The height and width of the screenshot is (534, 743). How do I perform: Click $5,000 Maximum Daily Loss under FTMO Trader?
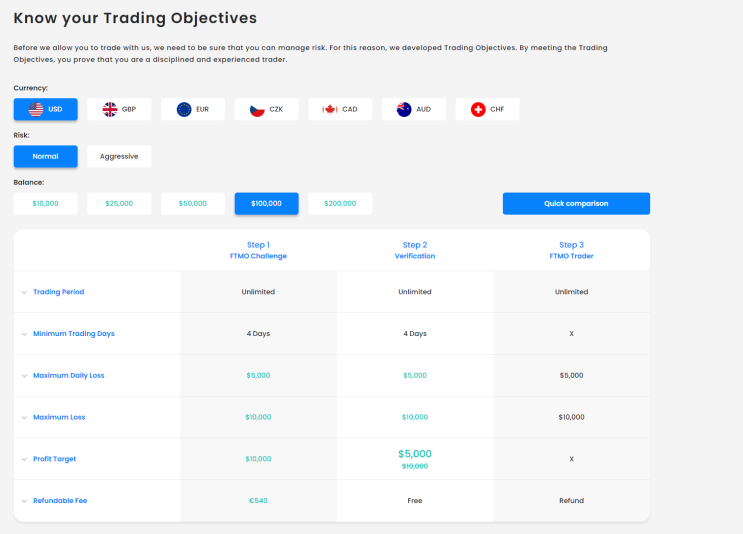point(571,375)
